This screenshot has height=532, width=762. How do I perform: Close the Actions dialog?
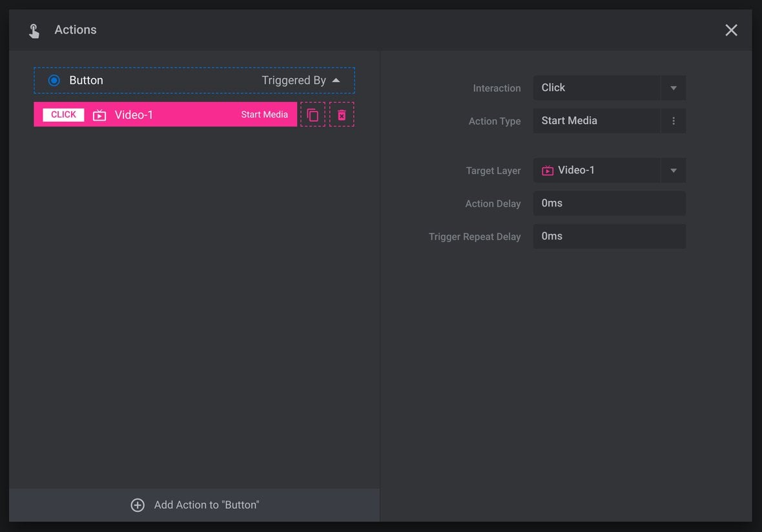[731, 30]
